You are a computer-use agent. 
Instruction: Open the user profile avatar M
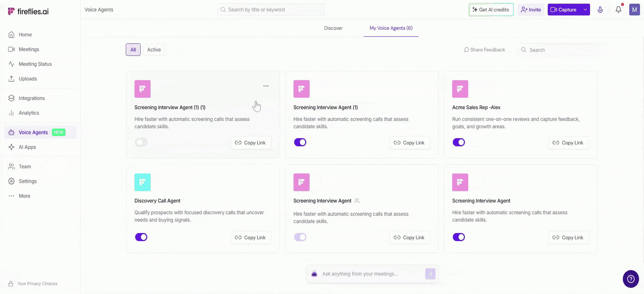tap(634, 10)
